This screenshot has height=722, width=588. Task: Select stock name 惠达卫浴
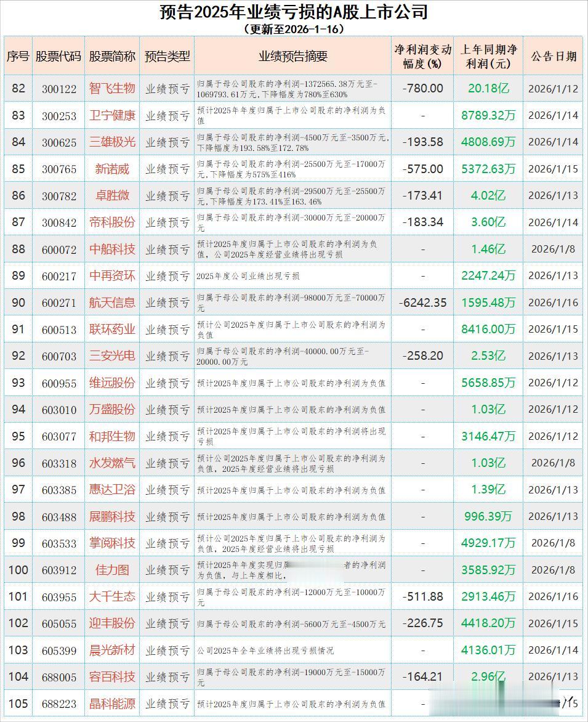pyautogui.click(x=112, y=490)
